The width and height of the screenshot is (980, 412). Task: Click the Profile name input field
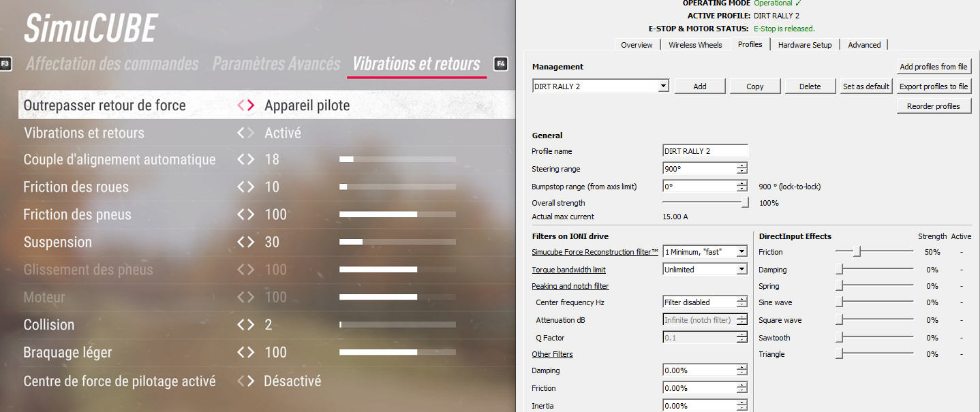click(705, 151)
